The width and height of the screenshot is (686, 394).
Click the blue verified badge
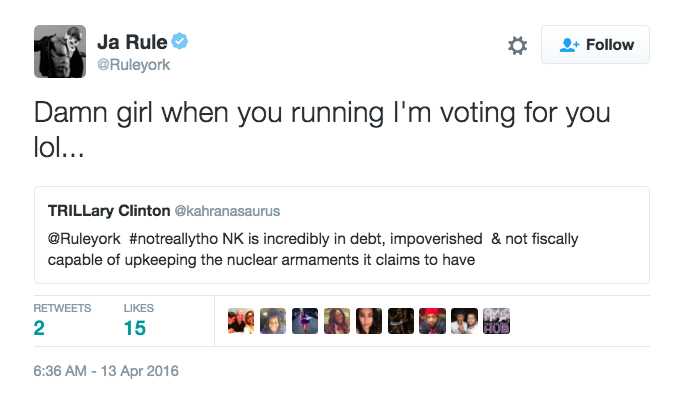179,42
